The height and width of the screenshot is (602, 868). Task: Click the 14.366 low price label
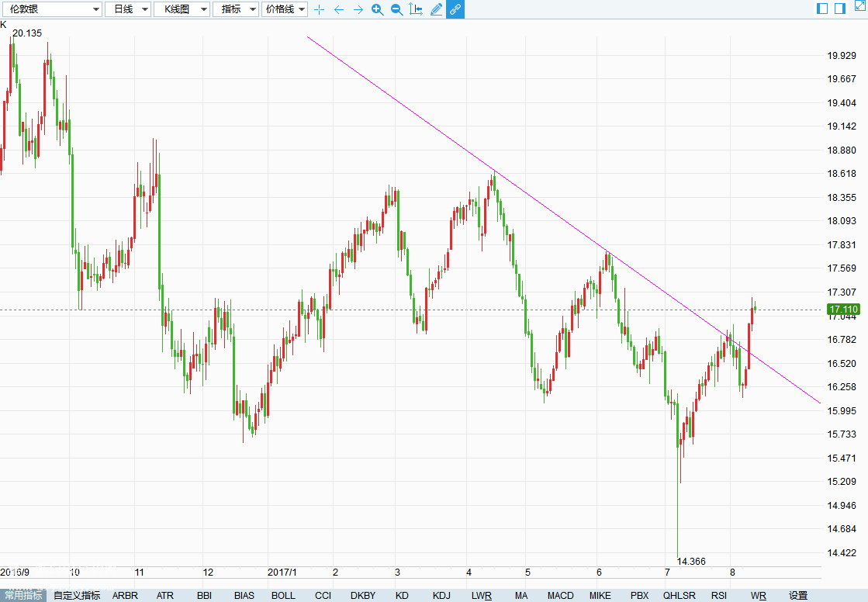691,561
